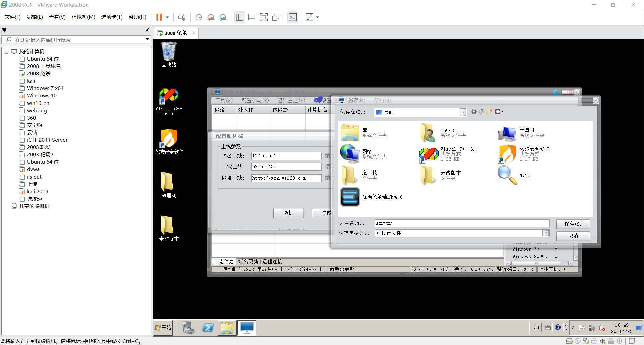Click the 取消 button in save dialog
The height and width of the screenshot is (345, 644).
573,236
